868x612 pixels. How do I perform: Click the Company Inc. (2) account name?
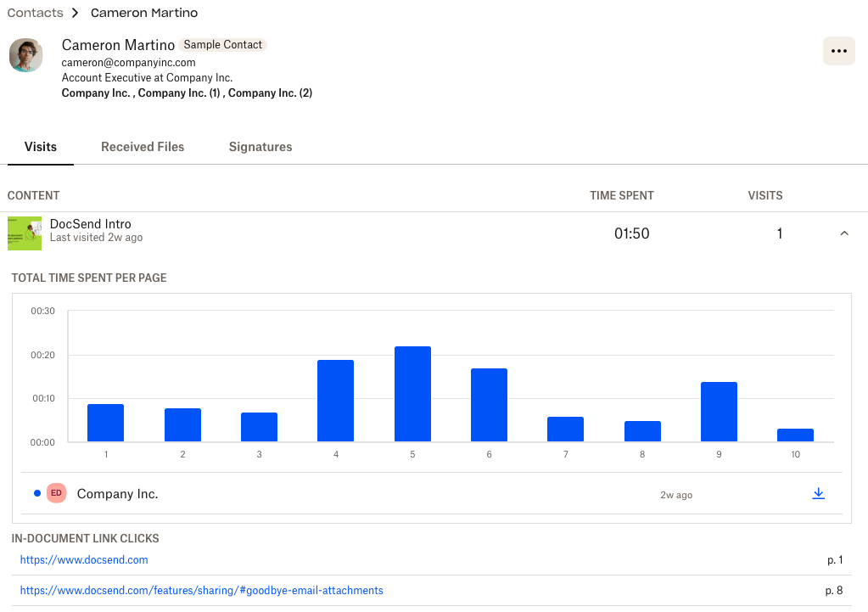click(270, 93)
